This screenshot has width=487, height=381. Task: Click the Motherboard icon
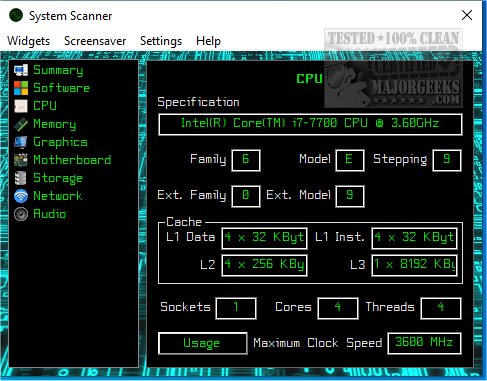21,160
